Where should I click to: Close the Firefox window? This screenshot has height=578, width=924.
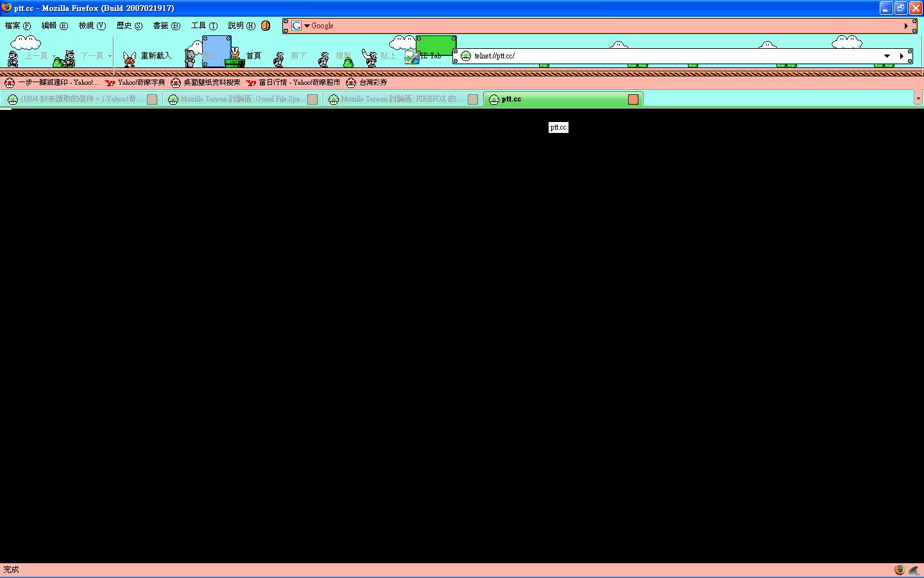[x=915, y=8]
